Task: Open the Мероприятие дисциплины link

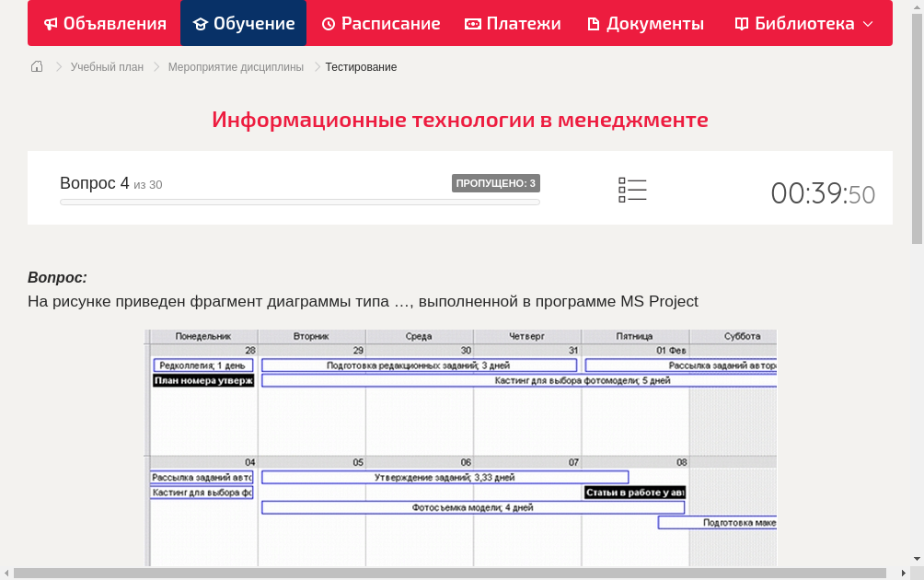Action: [236, 66]
